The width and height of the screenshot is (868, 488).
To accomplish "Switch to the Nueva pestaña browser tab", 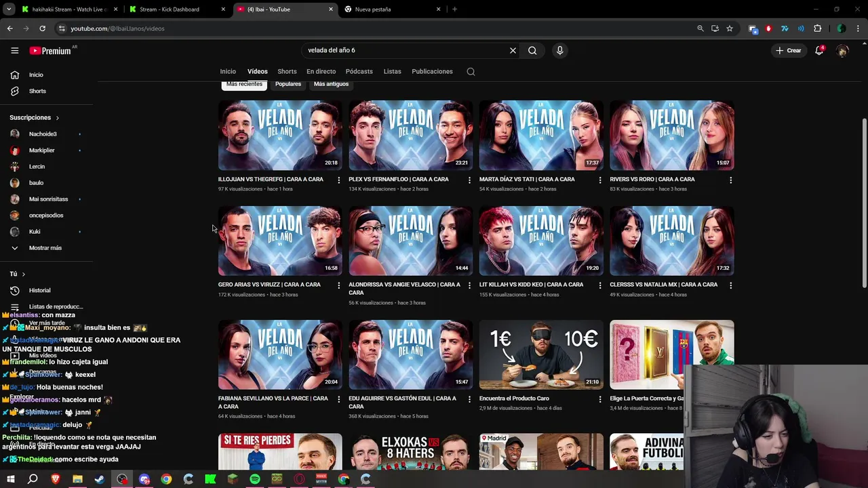I will [393, 9].
